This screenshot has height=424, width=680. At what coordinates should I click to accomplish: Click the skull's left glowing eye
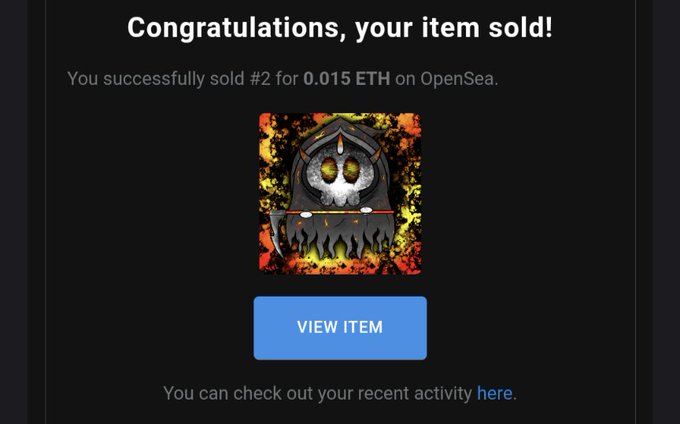[x=329, y=169]
